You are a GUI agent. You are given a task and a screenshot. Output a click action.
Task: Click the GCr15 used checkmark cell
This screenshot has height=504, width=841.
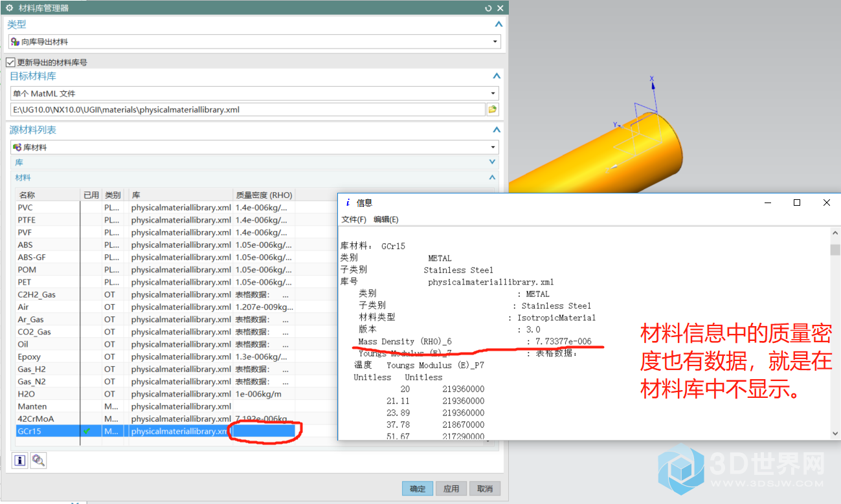91,431
